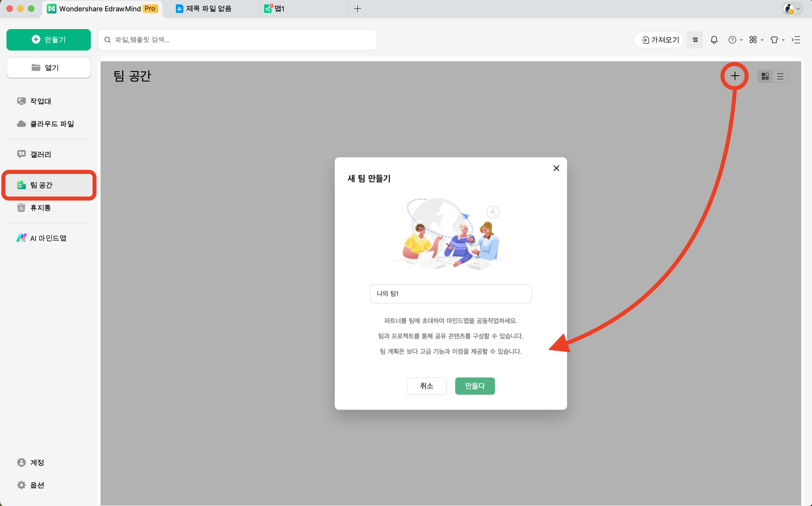Click the notification bell icon
The width and height of the screenshot is (812, 506).
click(x=714, y=40)
